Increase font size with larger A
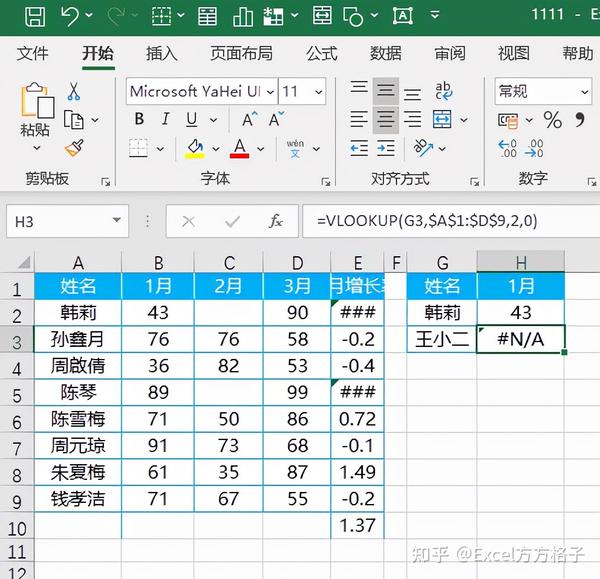The height and width of the screenshot is (579, 600). tap(249, 119)
